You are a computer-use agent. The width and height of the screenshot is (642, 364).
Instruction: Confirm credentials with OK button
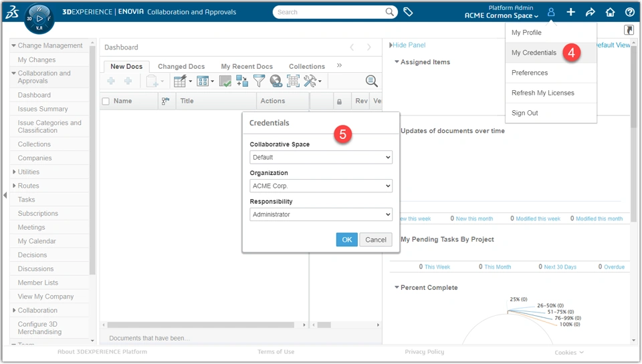point(347,240)
